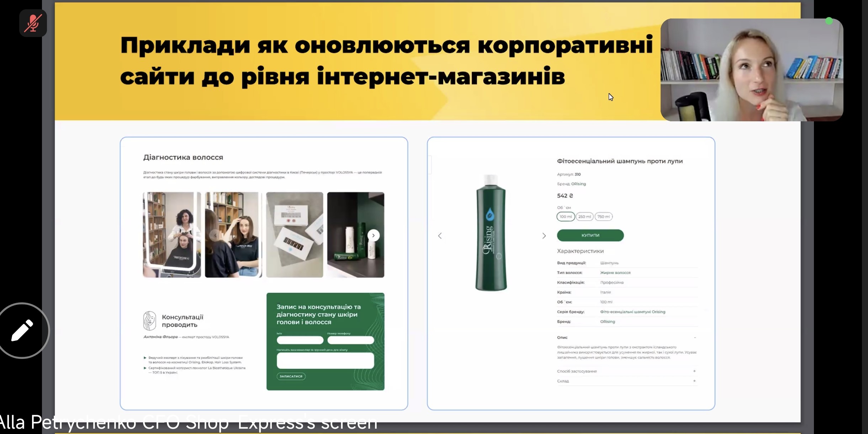Expand the Спосіб застосування section
Screen dimensions: 868x434
coord(694,371)
